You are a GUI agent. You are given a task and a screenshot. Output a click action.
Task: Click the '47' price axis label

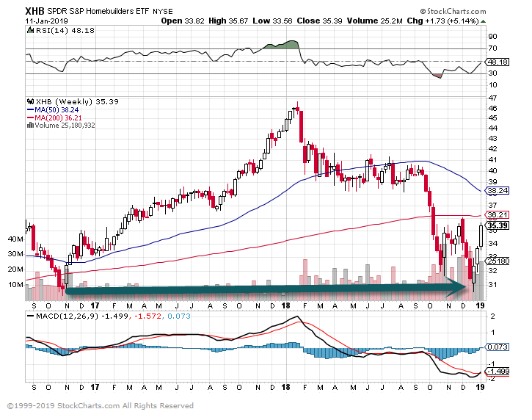pyautogui.click(x=492, y=98)
